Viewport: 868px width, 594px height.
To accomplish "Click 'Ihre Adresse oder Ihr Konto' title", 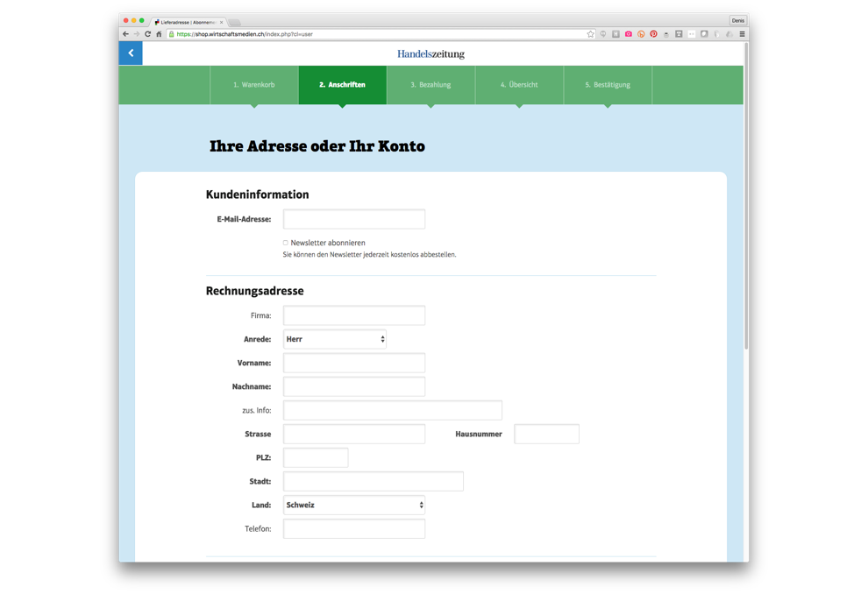I will coord(317,146).
